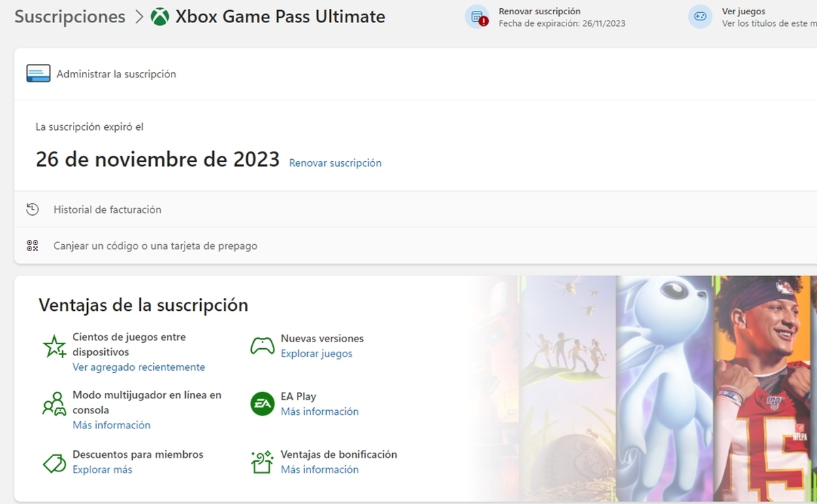This screenshot has width=817, height=504.
Task: Click the billing history clock icon
Action: click(32, 209)
